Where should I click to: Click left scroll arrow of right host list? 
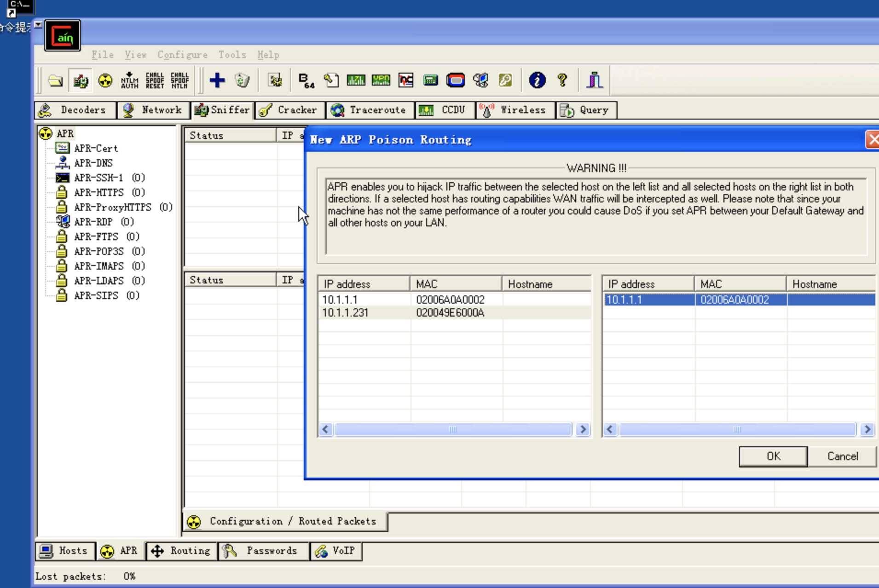point(610,430)
